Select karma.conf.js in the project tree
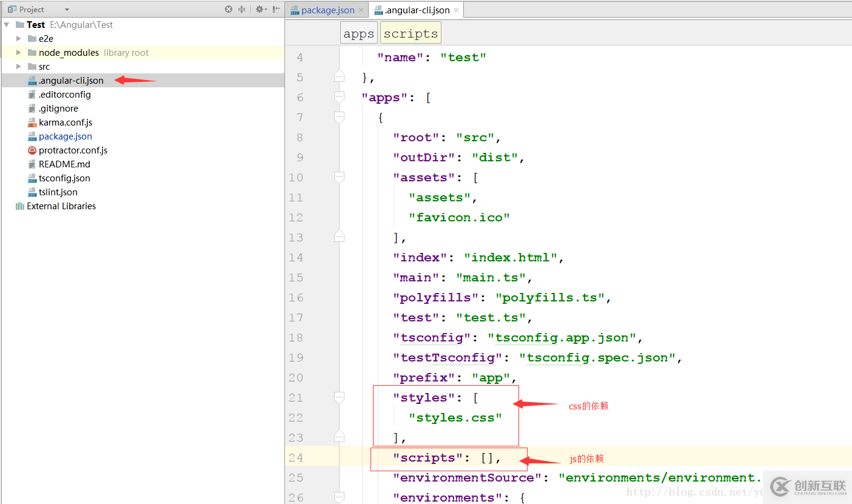Screen dimensions: 852x504 click(x=65, y=123)
